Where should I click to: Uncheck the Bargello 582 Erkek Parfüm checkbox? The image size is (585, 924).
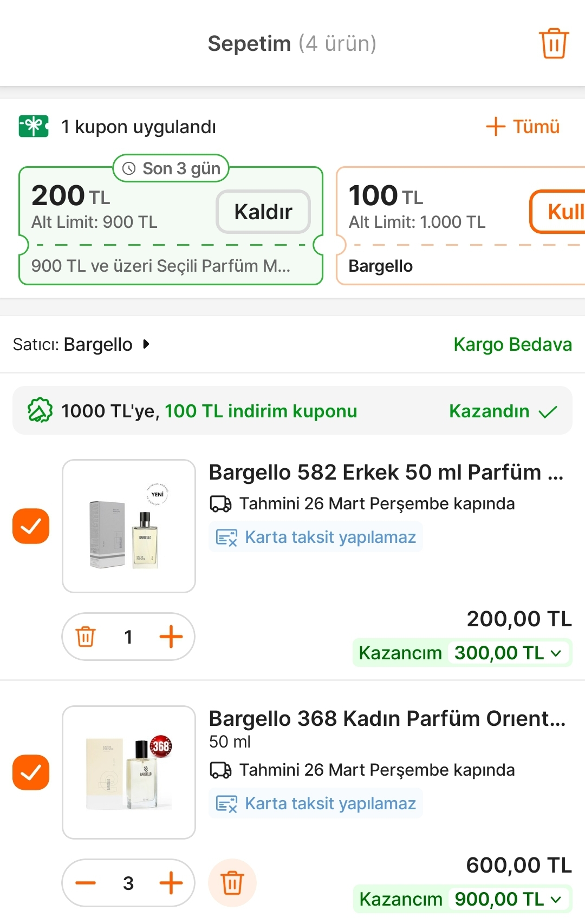point(31,526)
